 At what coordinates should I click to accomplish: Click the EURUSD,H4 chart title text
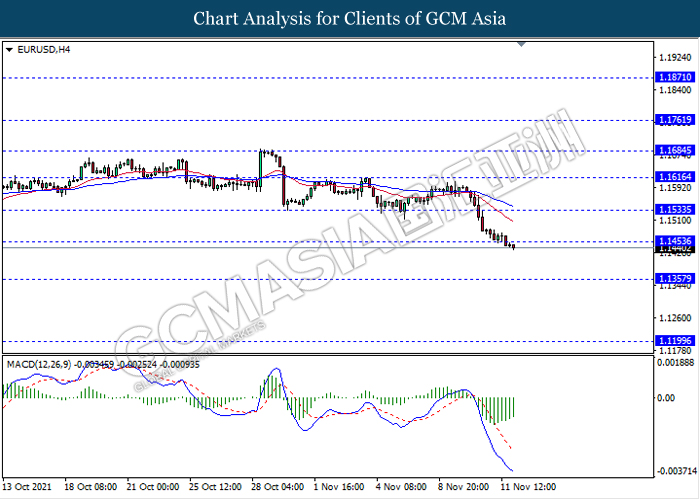tap(44, 50)
